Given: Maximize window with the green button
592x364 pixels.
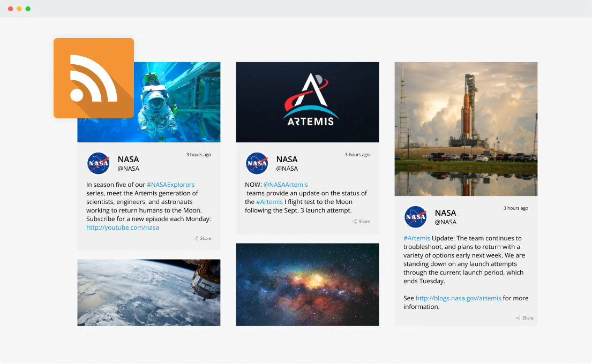Looking at the screenshot, I should click(28, 9).
